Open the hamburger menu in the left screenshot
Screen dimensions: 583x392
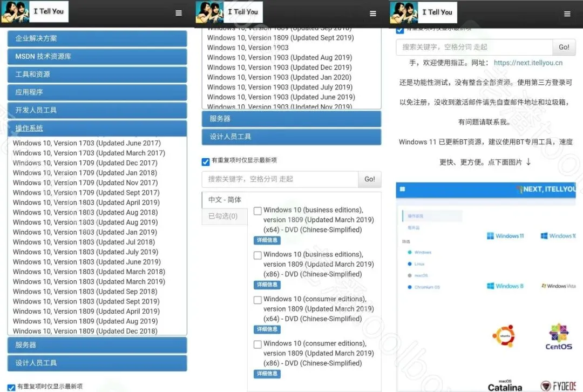coord(179,13)
